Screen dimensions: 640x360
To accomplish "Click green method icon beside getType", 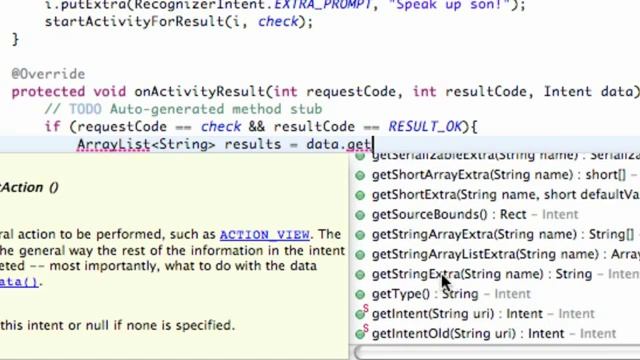I will click(360, 294).
